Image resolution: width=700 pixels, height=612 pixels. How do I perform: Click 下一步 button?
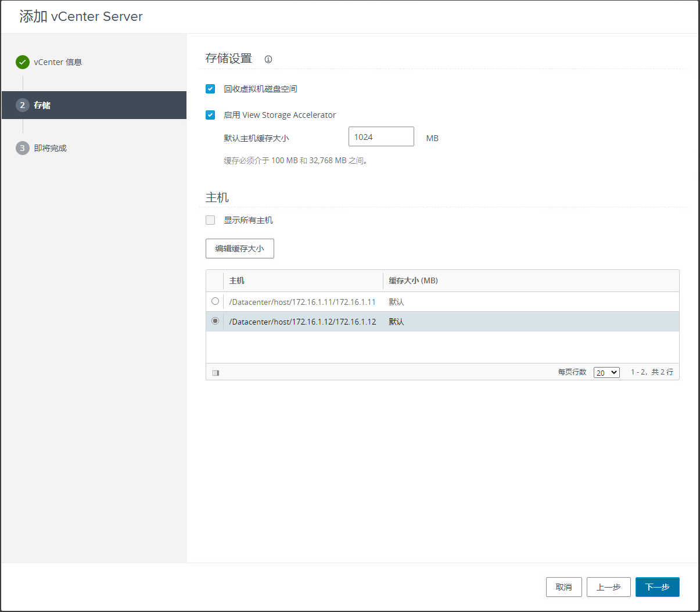[658, 587]
